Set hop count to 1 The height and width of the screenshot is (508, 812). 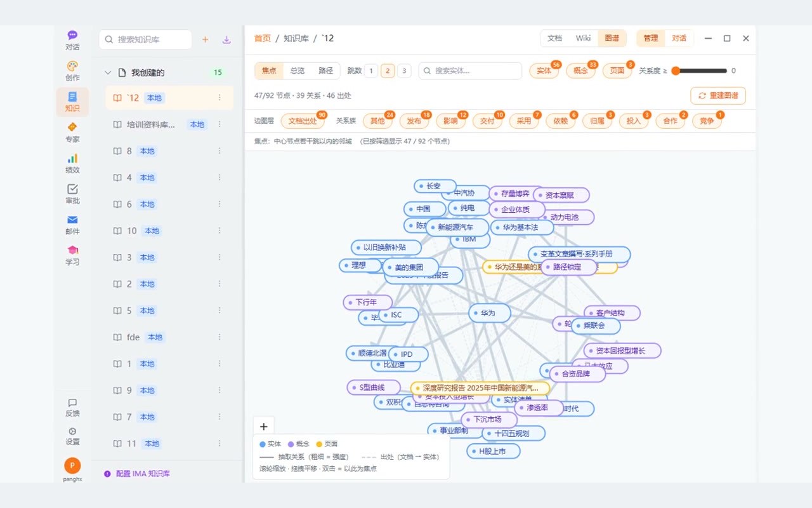[371, 70]
